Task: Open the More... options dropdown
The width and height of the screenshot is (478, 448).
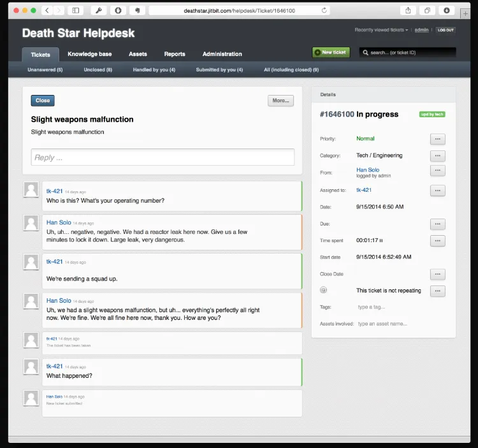Action: point(281,101)
